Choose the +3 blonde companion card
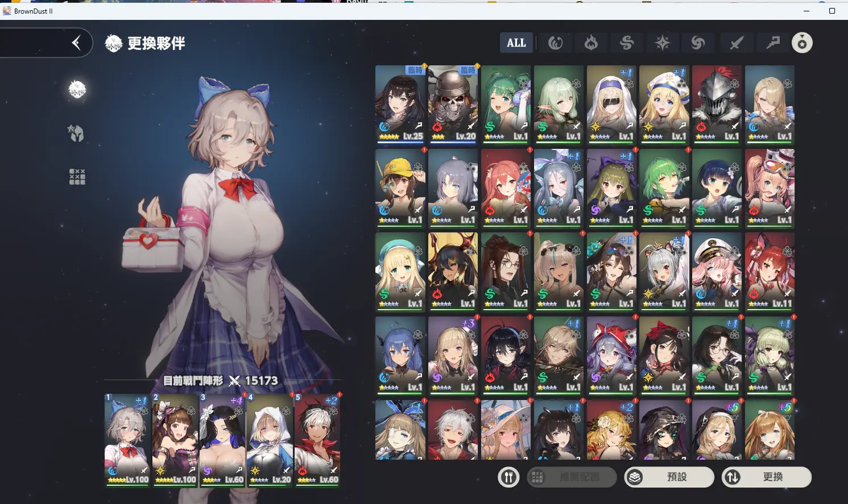Screen dimensions: 848x504 pyautogui.click(x=453, y=355)
